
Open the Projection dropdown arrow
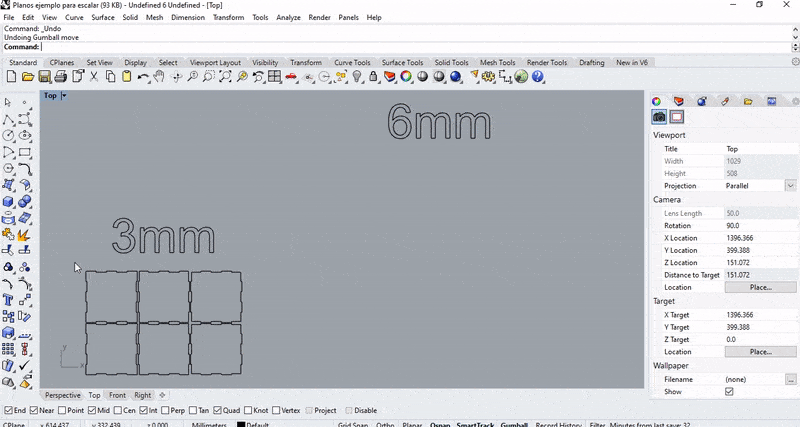[790, 186]
